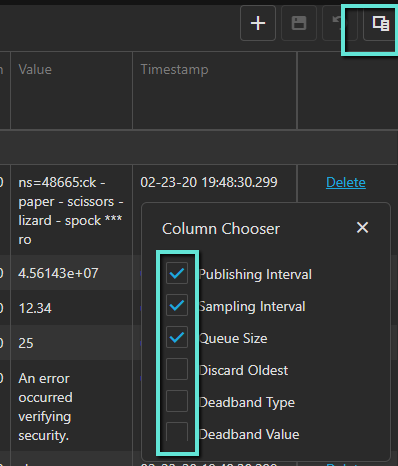The image size is (398, 466).
Task: Uncheck the Sampling Interval column
Action: click(177, 305)
